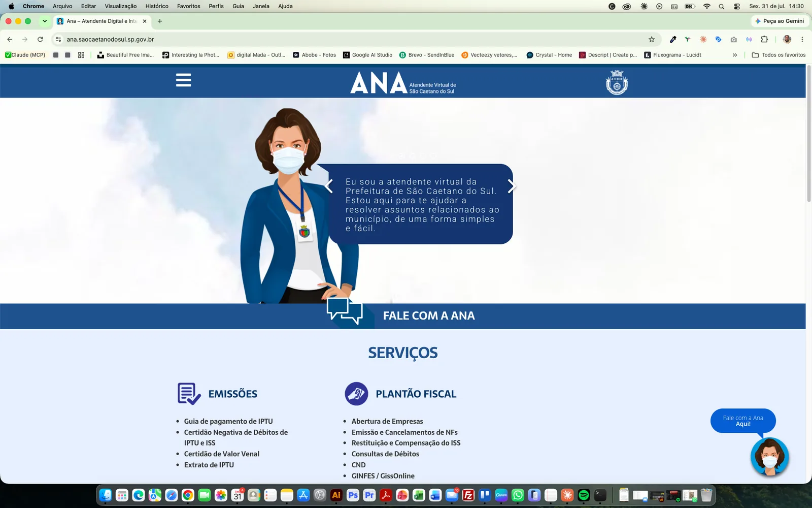Image resolution: width=812 pixels, height=508 pixels.
Task: Open Crystal - Home bookmark
Action: (x=549, y=55)
